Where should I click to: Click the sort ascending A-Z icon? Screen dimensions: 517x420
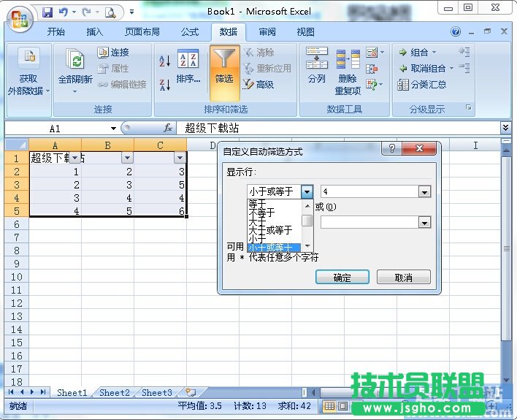[164, 61]
